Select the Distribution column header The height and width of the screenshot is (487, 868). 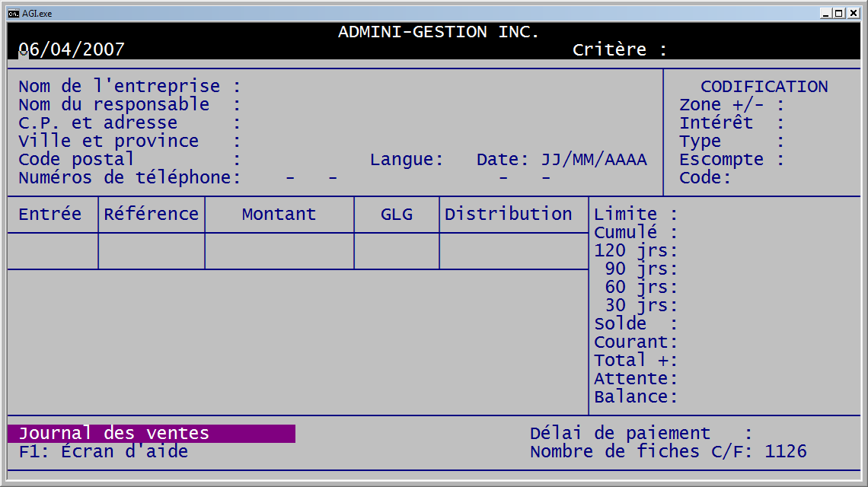(509, 215)
